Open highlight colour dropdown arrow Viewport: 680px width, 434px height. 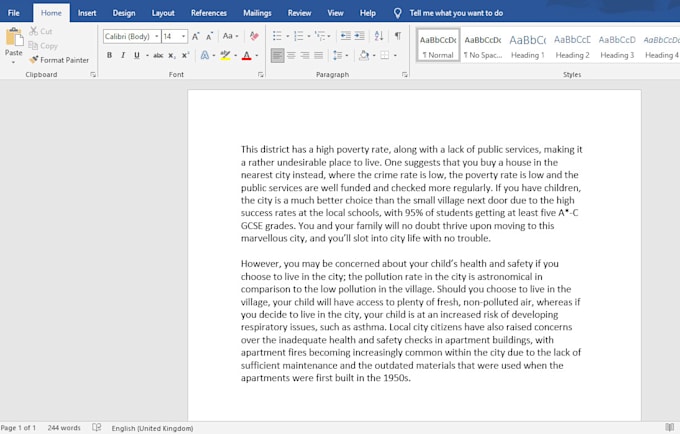click(235, 55)
